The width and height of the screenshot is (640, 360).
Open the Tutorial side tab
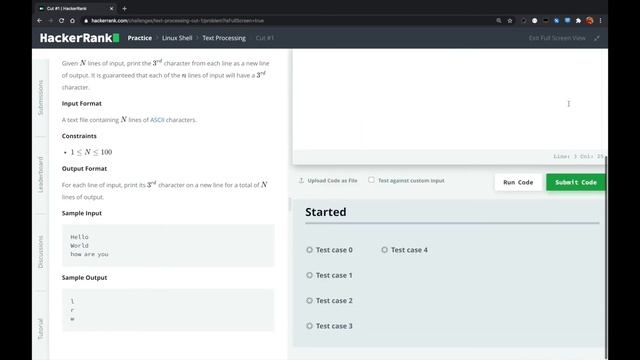coord(40,329)
